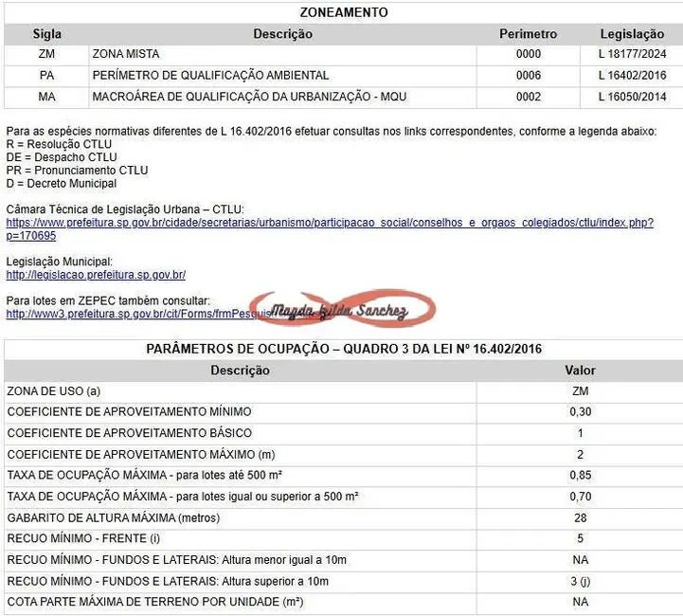
Task: Click the value 0,85 for taxa de ocupação
Action: pos(580,476)
